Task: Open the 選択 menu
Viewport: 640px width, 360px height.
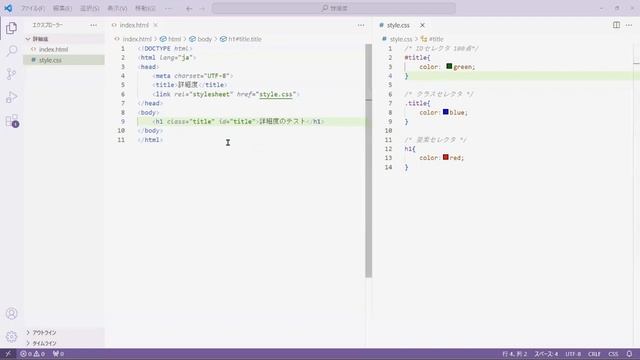Action: point(89,8)
